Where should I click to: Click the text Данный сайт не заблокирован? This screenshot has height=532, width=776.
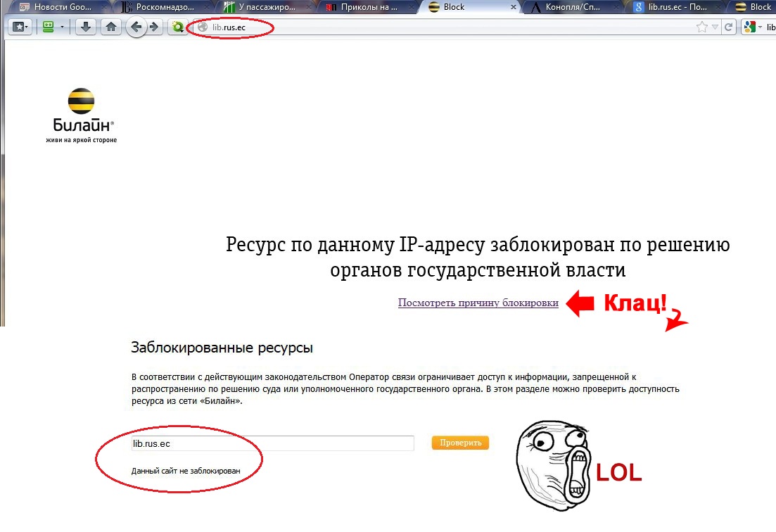(x=186, y=471)
